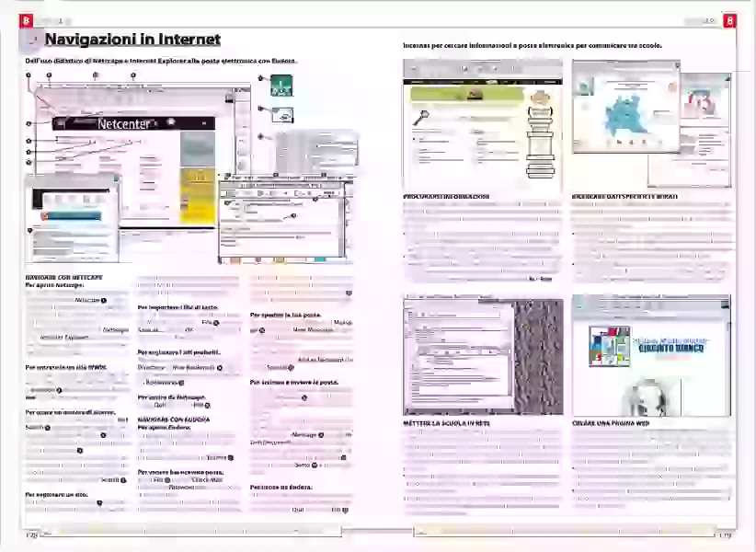
Task: Click the red B badge at top left
Action: [27, 19]
